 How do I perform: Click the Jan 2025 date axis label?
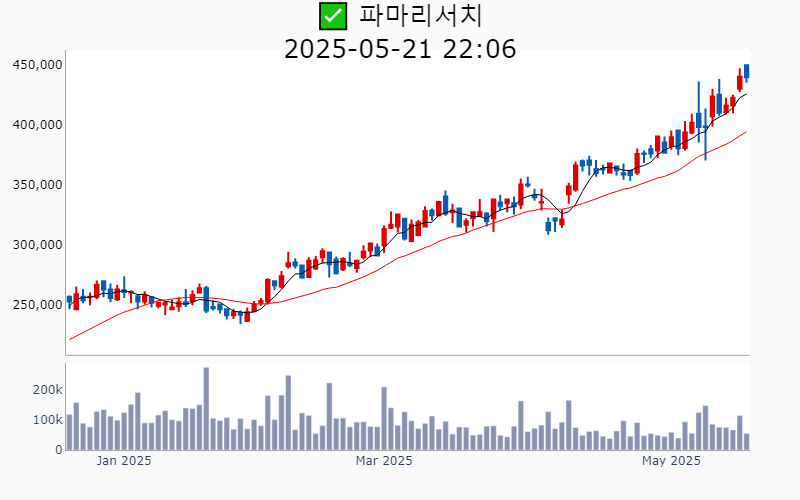coord(124,461)
